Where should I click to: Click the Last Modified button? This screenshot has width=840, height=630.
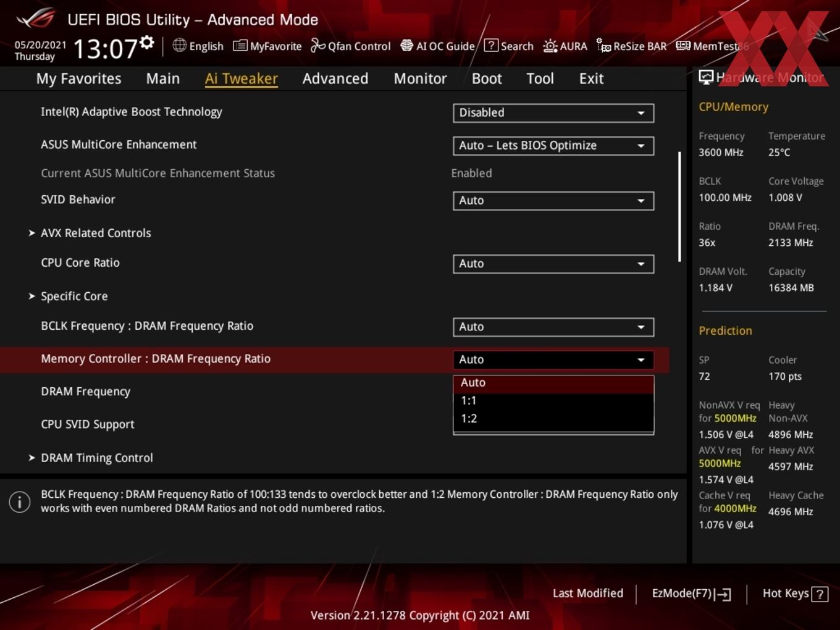(x=588, y=594)
